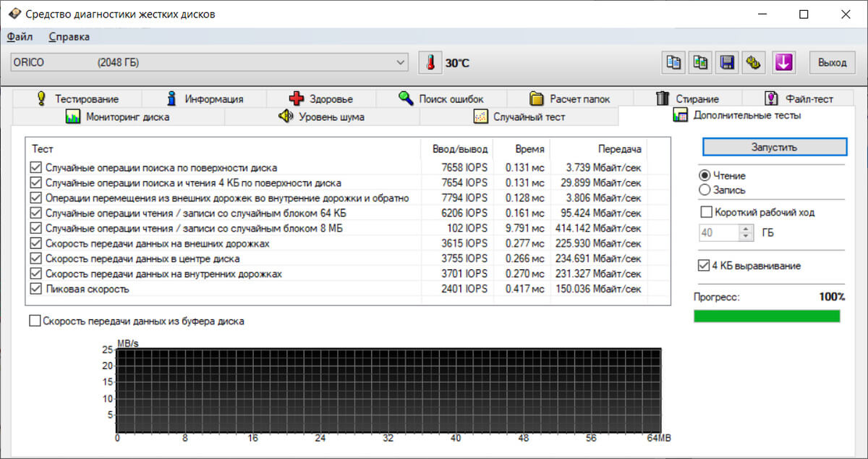Decrease the ГБ value with the down arrow
This screenshot has height=459, width=868.
point(746,237)
